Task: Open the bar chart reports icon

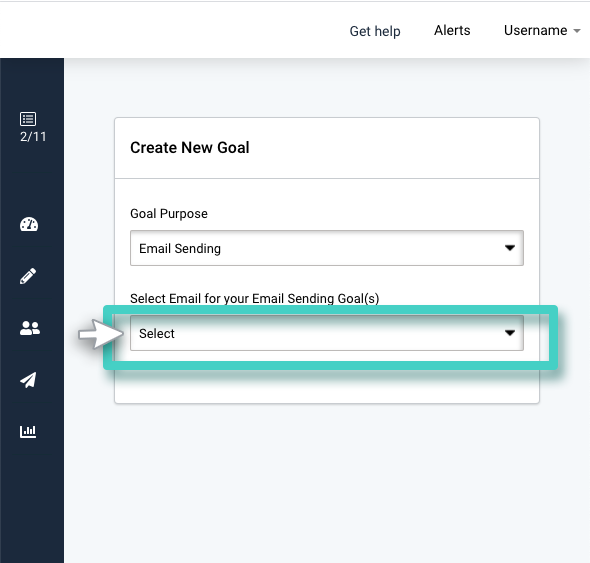Action: [28, 431]
